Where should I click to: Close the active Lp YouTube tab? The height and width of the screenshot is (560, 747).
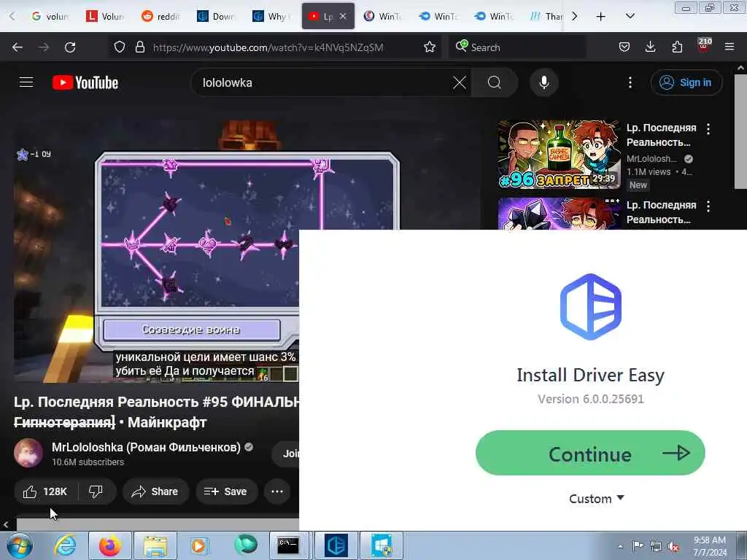point(343,16)
